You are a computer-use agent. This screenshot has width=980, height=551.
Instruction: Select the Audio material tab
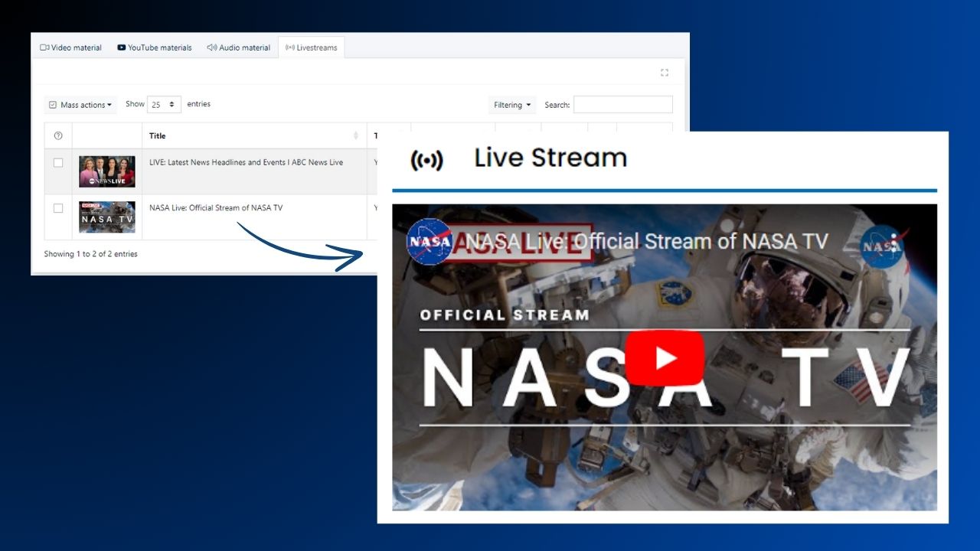coord(238,47)
